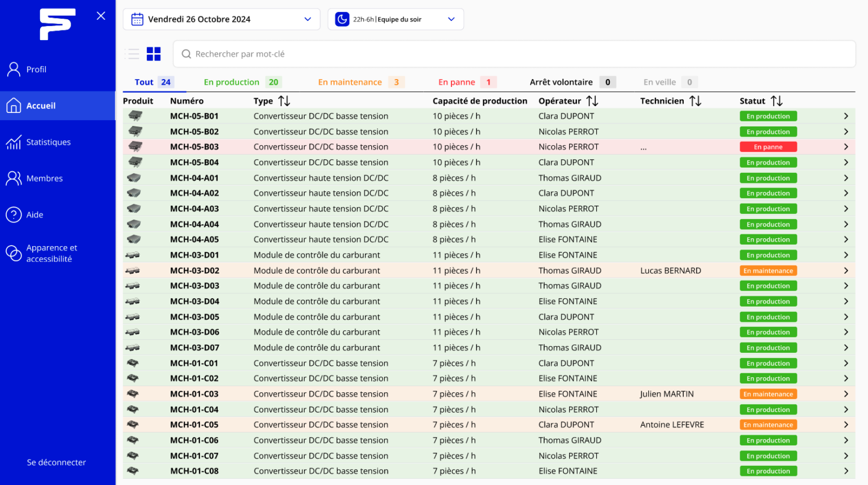Click the En panne status badge

pyautogui.click(x=768, y=147)
